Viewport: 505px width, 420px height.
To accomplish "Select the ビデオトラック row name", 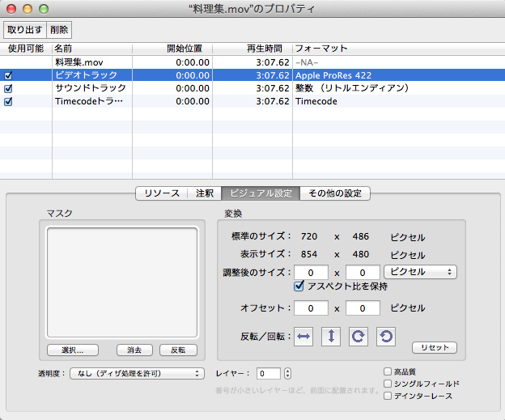I will [x=86, y=75].
